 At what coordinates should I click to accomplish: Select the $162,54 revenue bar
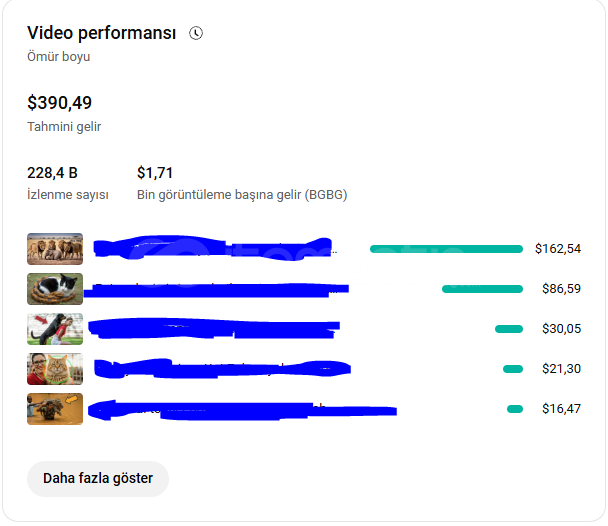pos(446,249)
